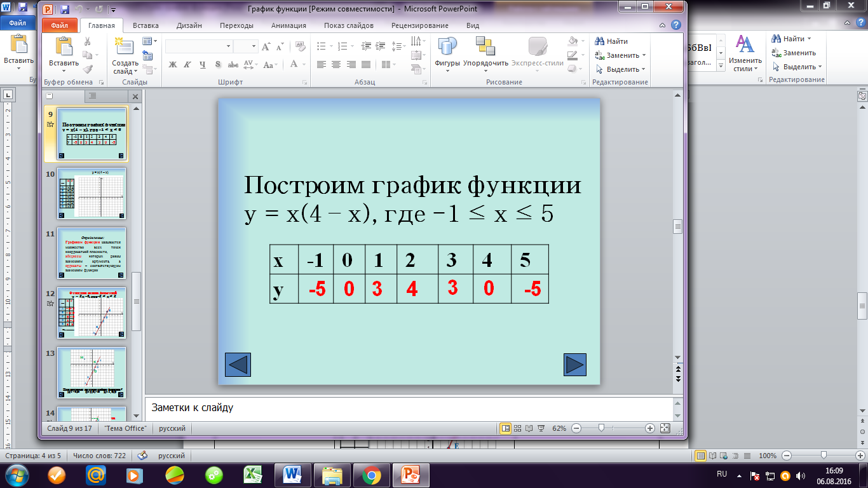Click the Arrange (Упорядочить) icon
Image resolution: width=868 pixels, height=488 pixels.
[485, 46]
